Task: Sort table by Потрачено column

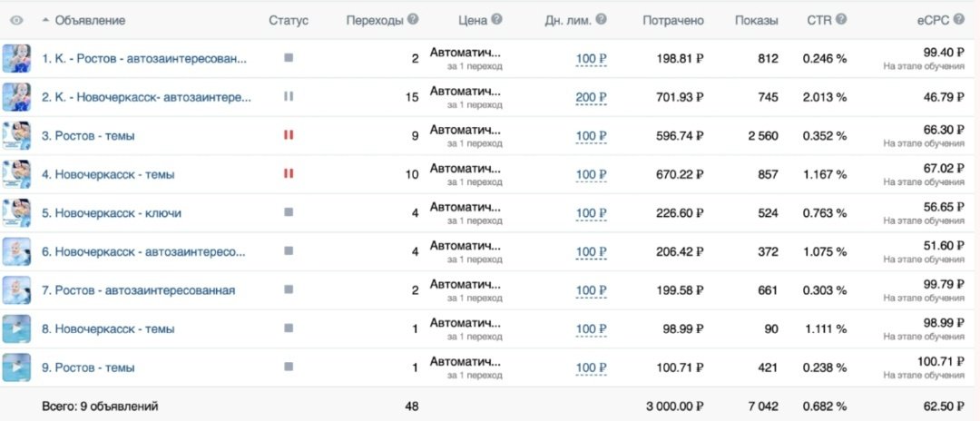Action: (x=672, y=20)
